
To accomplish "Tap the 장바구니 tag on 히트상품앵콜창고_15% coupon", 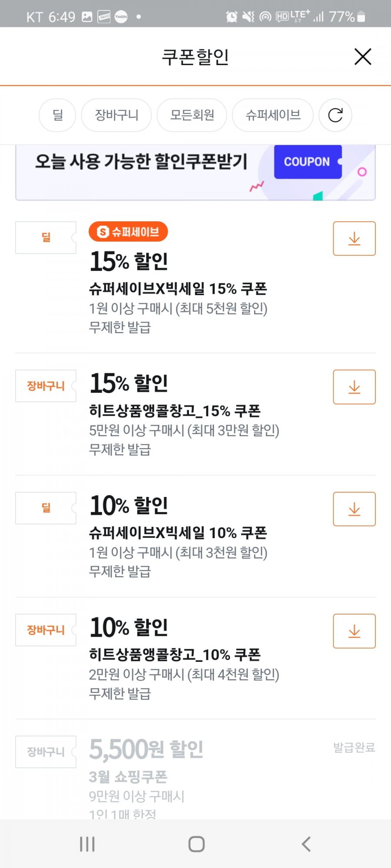I will click(x=46, y=386).
